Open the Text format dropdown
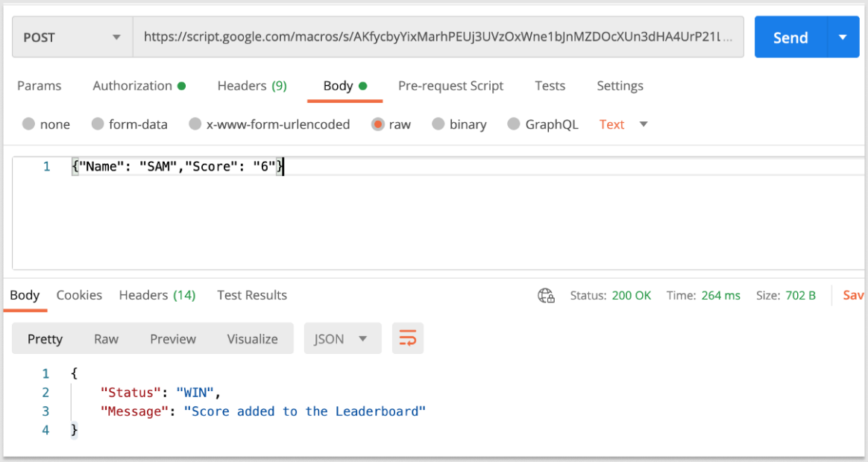This screenshot has width=868, height=462. pyautogui.click(x=623, y=124)
